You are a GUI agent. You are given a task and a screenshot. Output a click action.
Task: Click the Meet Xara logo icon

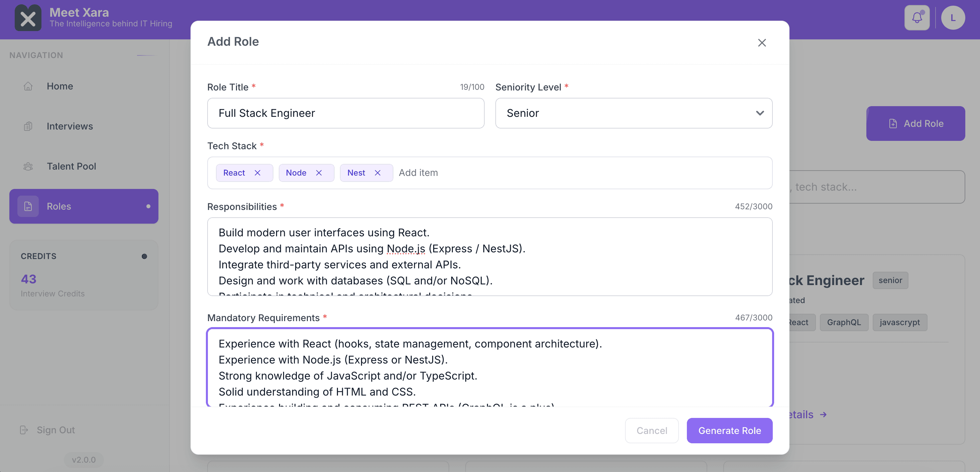click(28, 18)
